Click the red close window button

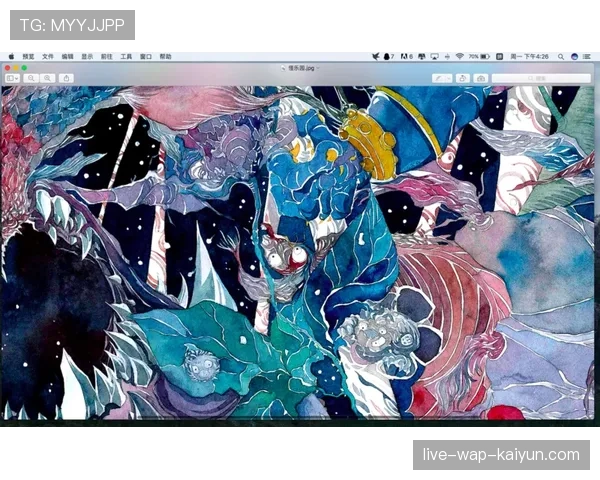[8, 68]
